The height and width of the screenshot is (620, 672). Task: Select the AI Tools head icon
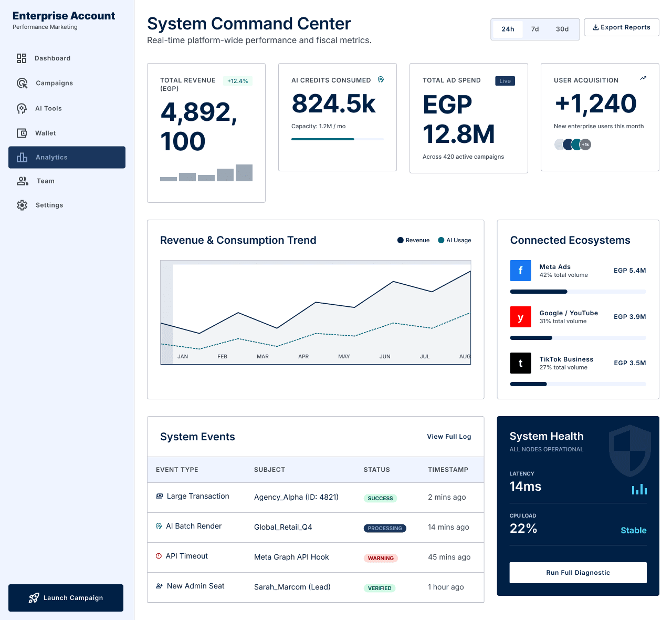coord(22,108)
